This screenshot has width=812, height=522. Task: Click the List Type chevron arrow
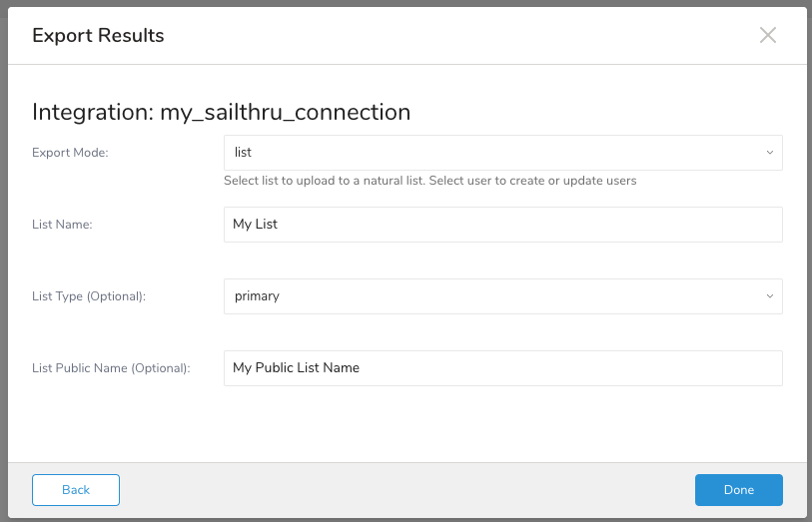[769, 296]
